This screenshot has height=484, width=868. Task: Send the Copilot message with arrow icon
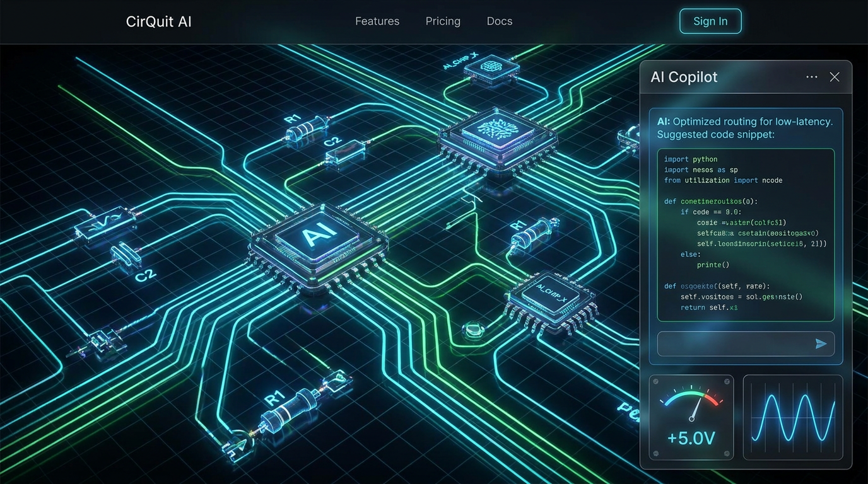(x=821, y=344)
